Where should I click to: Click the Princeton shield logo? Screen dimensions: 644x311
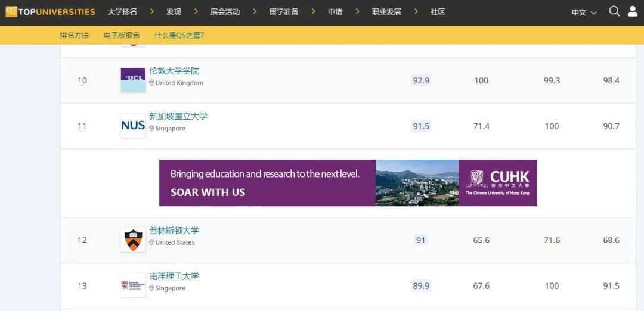coord(133,240)
